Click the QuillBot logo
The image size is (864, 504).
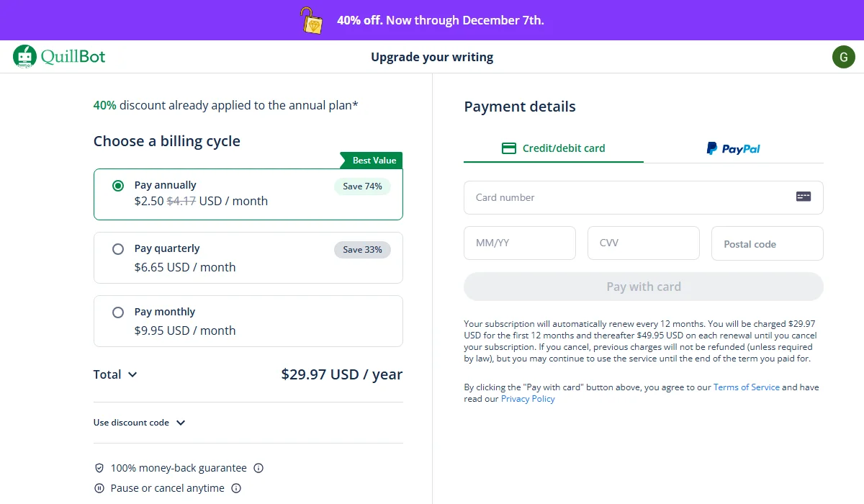pyautogui.click(x=58, y=56)
